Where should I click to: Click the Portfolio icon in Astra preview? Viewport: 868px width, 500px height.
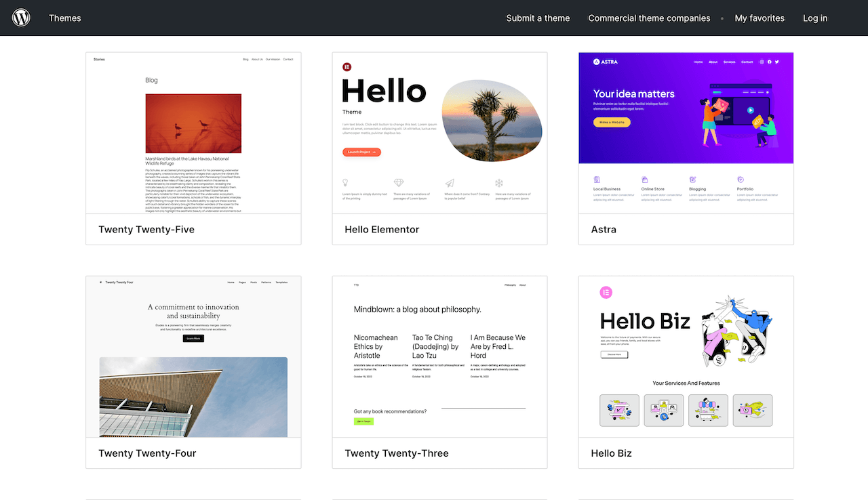(x=740, y=180)
